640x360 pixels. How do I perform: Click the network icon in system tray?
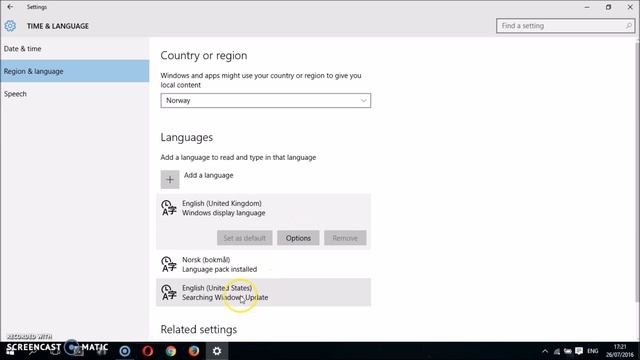[557, 351]
